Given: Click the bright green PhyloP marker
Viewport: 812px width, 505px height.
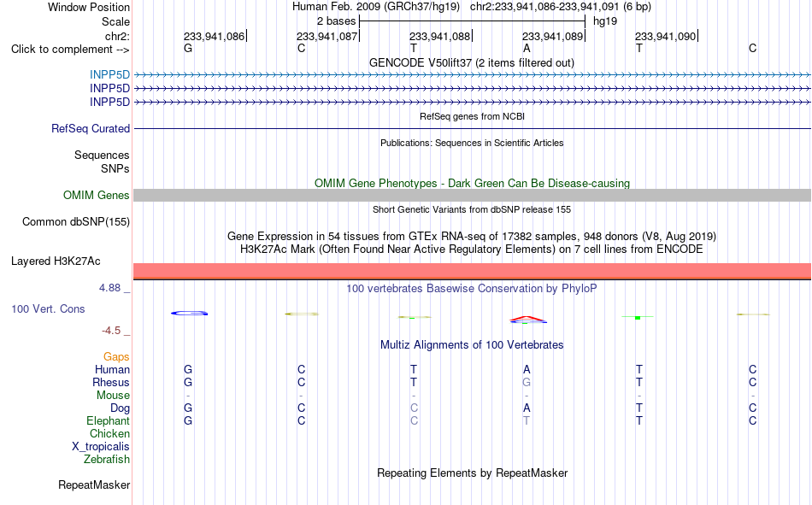Looking at the screenshot, I should pyautogui.click(x=638, y=318).
